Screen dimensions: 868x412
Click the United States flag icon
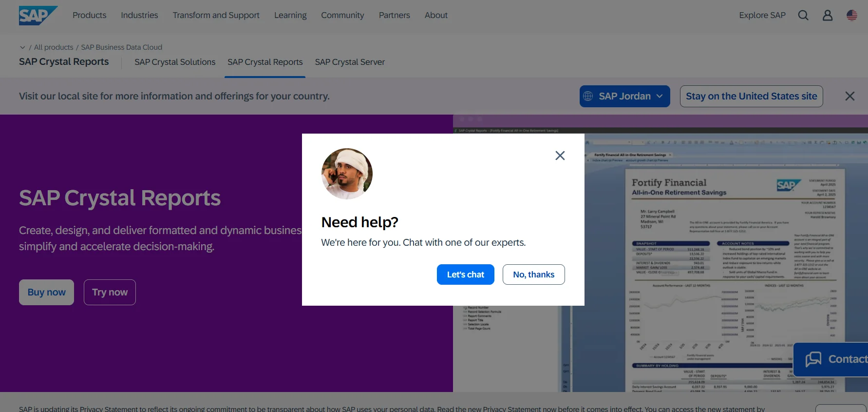tap(852, 15)
